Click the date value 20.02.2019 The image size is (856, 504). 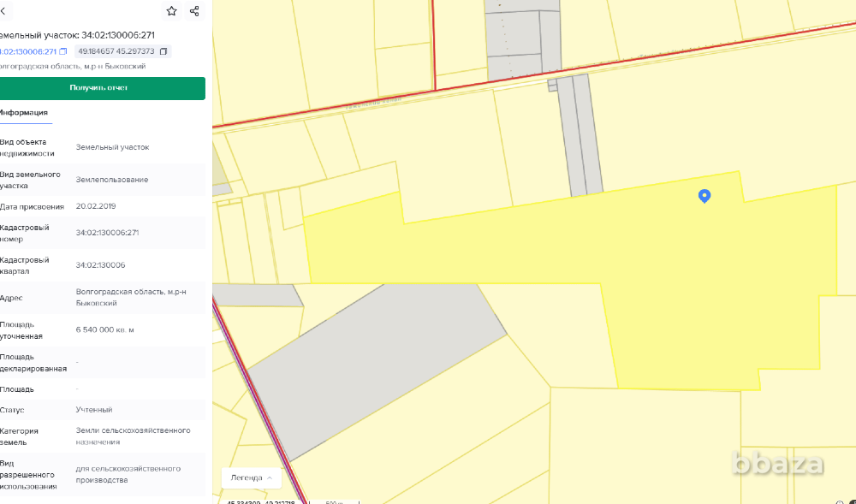(96, 206)
